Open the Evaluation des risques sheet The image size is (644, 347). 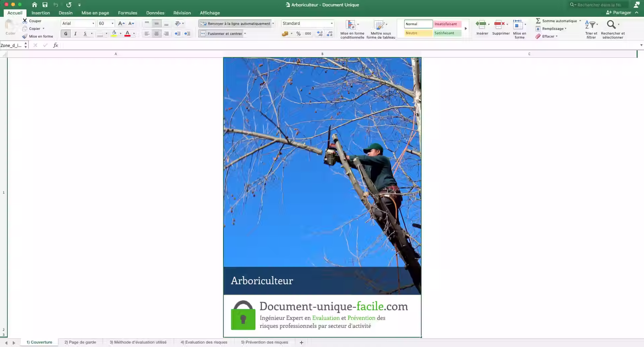(204, 342)
